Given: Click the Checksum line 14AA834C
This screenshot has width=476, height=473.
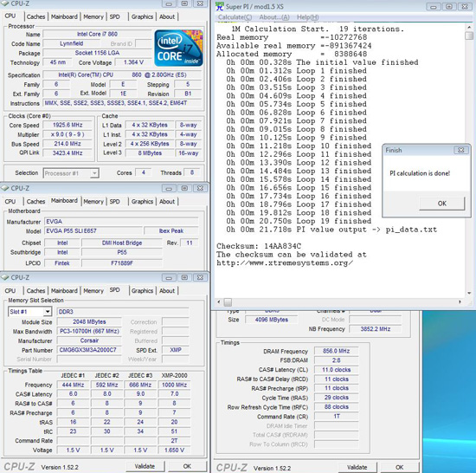Looking at the screenshot, I should [259, 246].
